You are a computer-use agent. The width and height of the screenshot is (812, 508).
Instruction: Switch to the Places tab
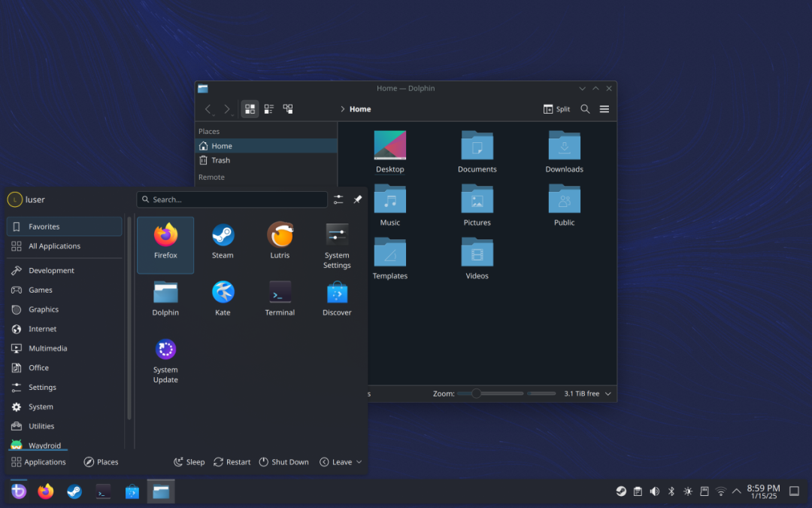101,462
